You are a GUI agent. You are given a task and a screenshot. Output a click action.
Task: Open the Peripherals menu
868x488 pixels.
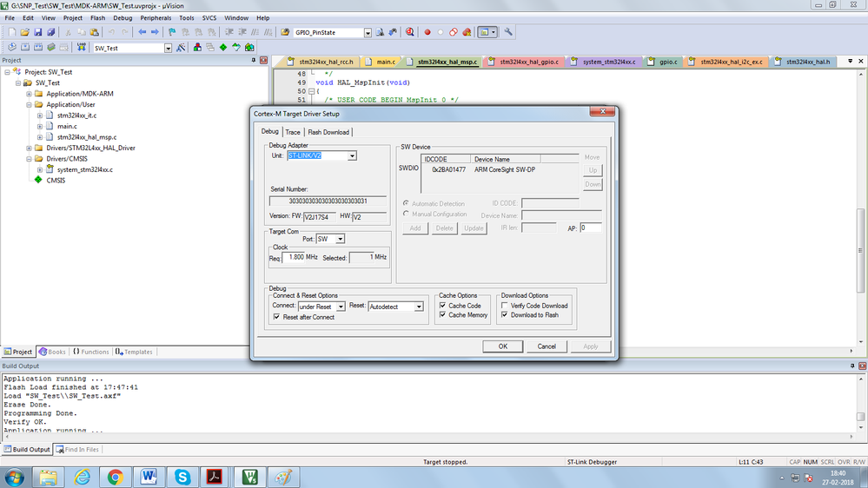[156, 17]
